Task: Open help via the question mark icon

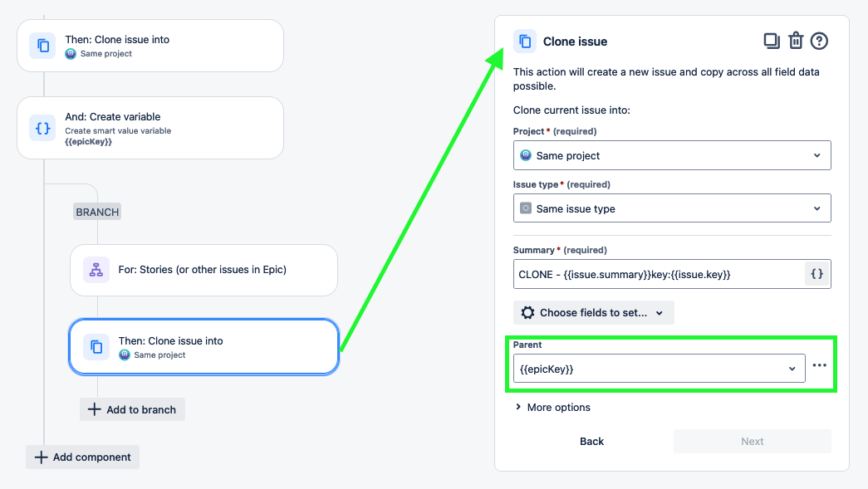Action: (819, 40)
